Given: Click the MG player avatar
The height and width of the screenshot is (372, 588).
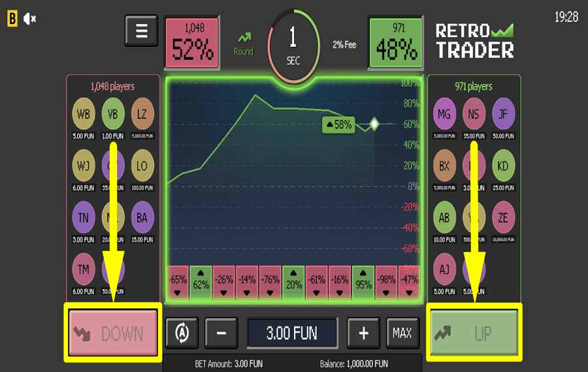Looking at the screenshot, I should click(444, 114).
